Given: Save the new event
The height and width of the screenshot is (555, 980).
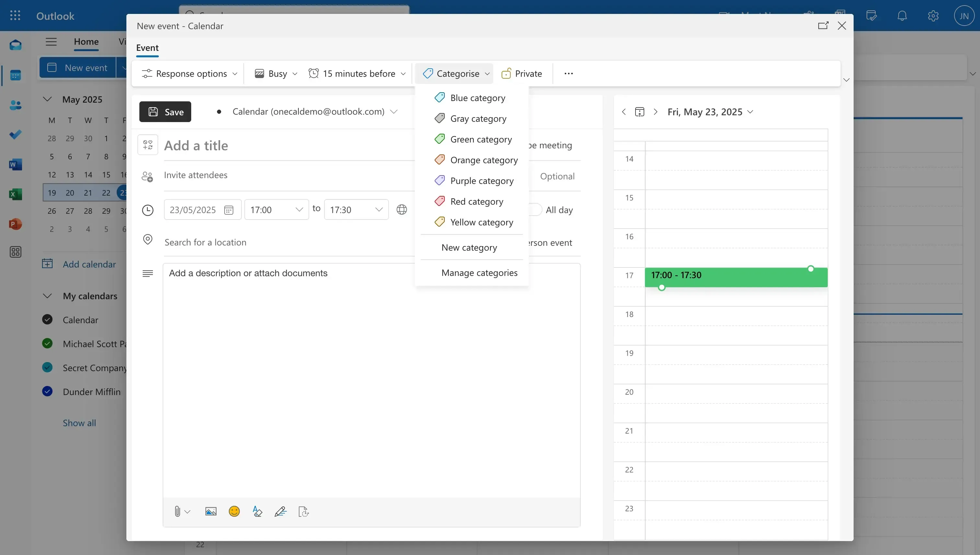Looking at the screenshot, I should point(165,112).
